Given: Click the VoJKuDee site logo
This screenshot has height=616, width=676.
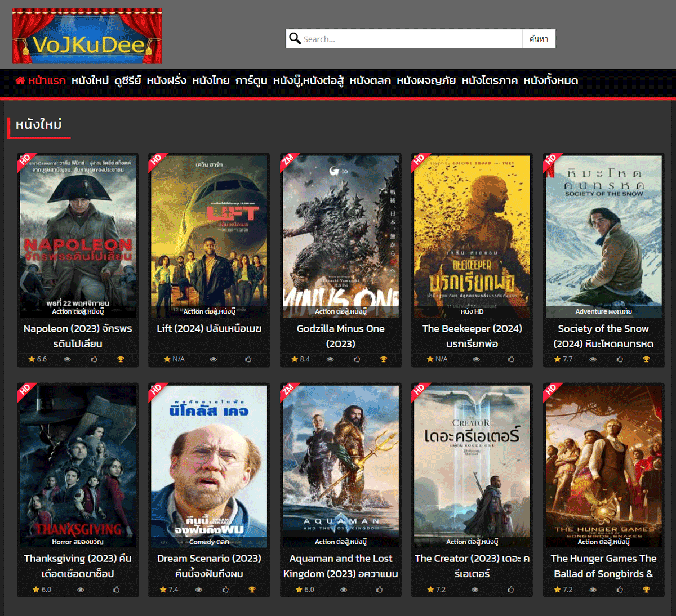Looking at the screenshot, I should [x=87, y=36].
